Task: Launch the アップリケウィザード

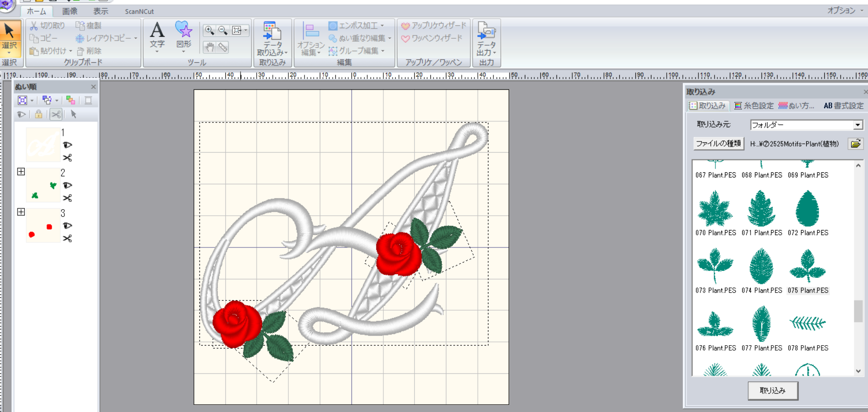Action: pos(434,26)
